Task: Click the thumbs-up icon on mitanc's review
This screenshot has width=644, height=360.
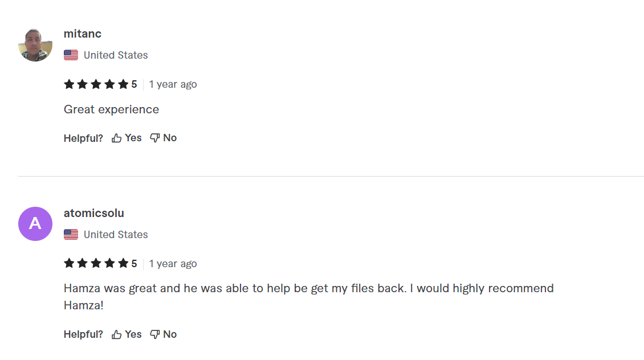Action: 117,138
